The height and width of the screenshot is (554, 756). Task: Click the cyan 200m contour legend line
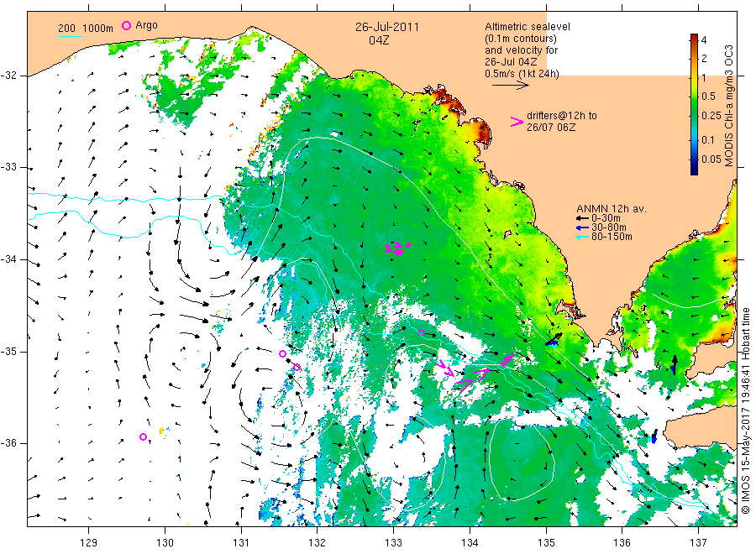click(x=70, y=35)
